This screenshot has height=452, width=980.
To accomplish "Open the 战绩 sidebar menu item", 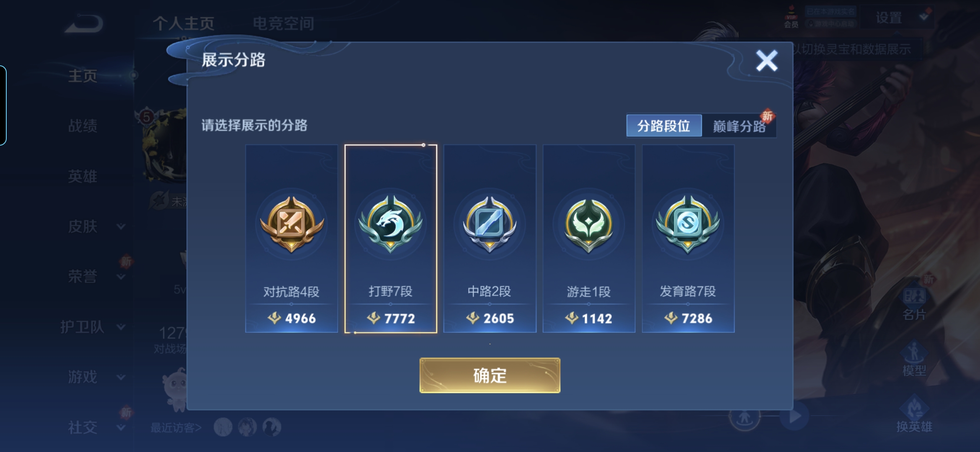I will (x=83, y=126).
